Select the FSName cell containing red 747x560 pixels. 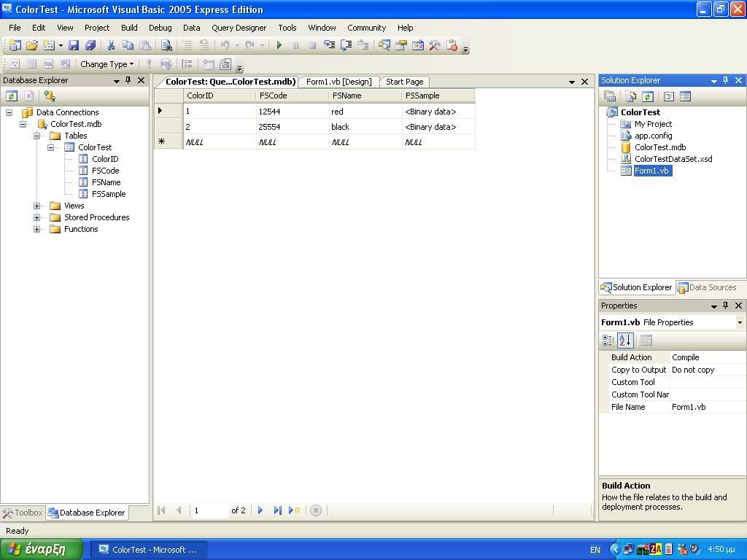(x=365, y=112)
